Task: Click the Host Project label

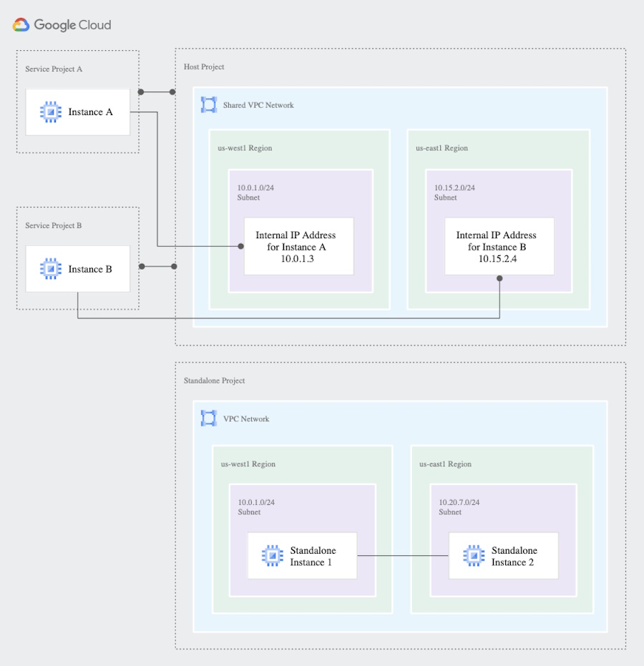Action: click(204, 67)
